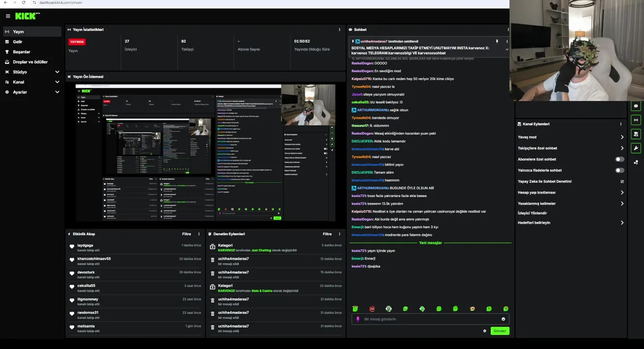Open the Etkinlik Akışı three-dot menu
The image size is (644, 349).
(199, 234)
